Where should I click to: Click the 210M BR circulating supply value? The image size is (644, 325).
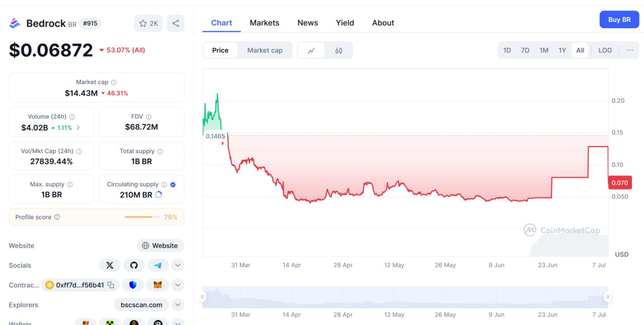pyautogui.click(x=136, y=194)
